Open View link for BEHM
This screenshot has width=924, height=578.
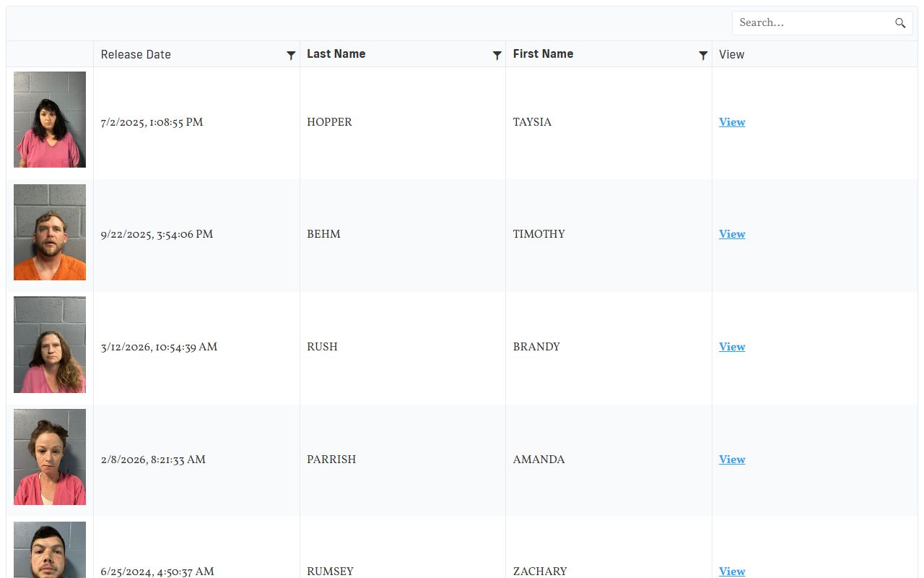click(732, 234)
